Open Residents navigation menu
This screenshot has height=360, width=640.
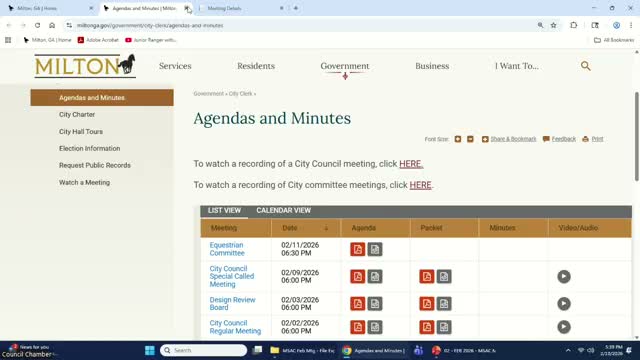coord(256,66)
